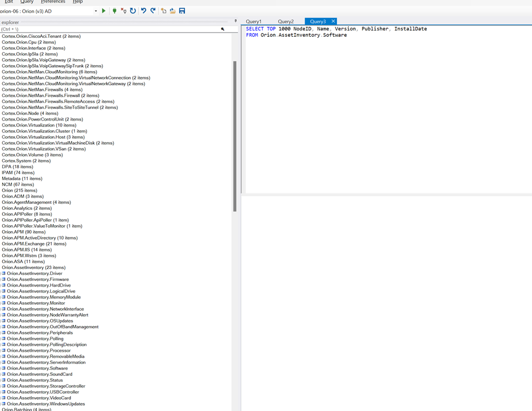
Task: Click the NCM (67 items) group
Action: (18, 185)
